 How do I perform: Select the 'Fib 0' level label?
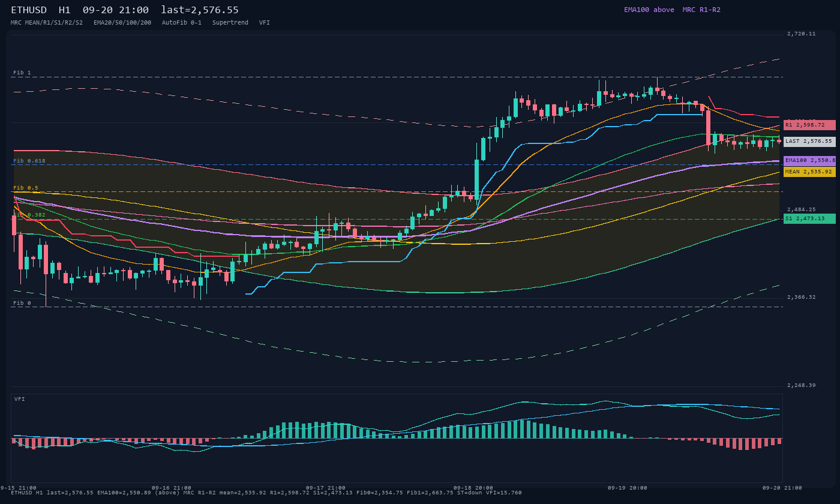(22, 303)
